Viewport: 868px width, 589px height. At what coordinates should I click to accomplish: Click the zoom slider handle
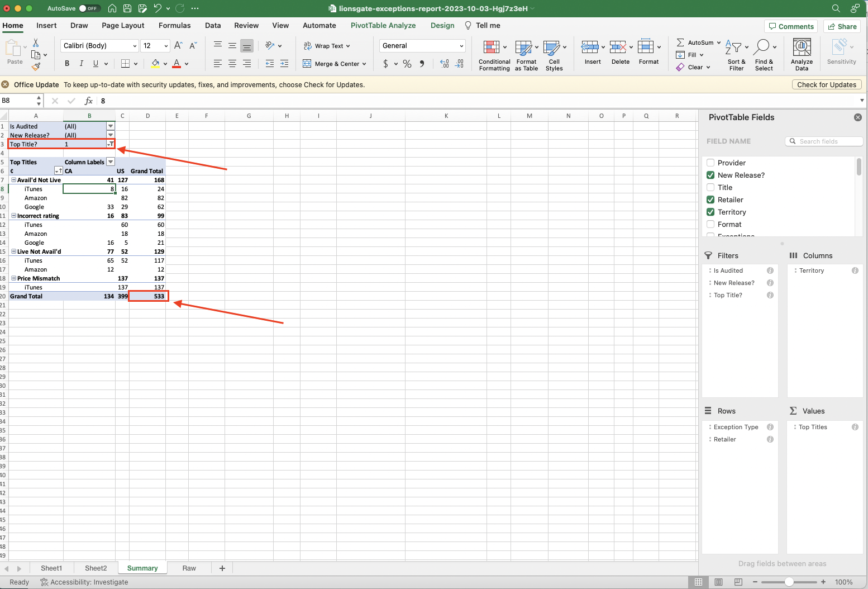click(x=789, y=582)
